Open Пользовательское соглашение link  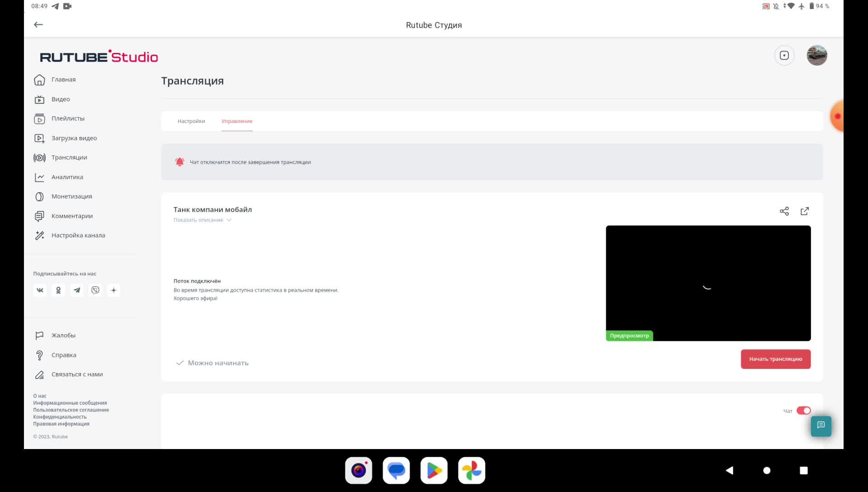click(71, 410)
